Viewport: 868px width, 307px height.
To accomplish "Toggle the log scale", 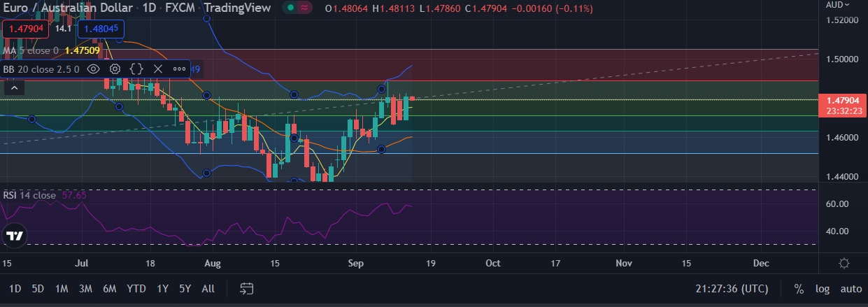I will [x=822, y=288].
